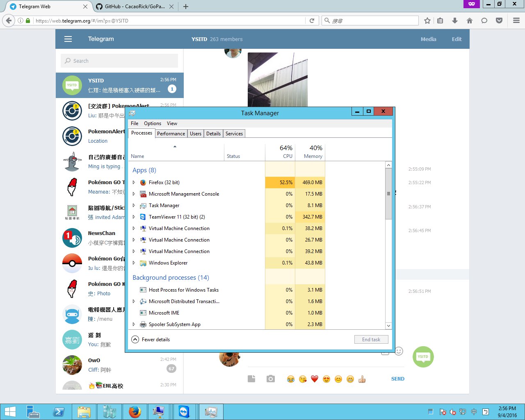Sort processes by the Name column
Viewport: 525px width, 420px height.
tap(176, 151)
